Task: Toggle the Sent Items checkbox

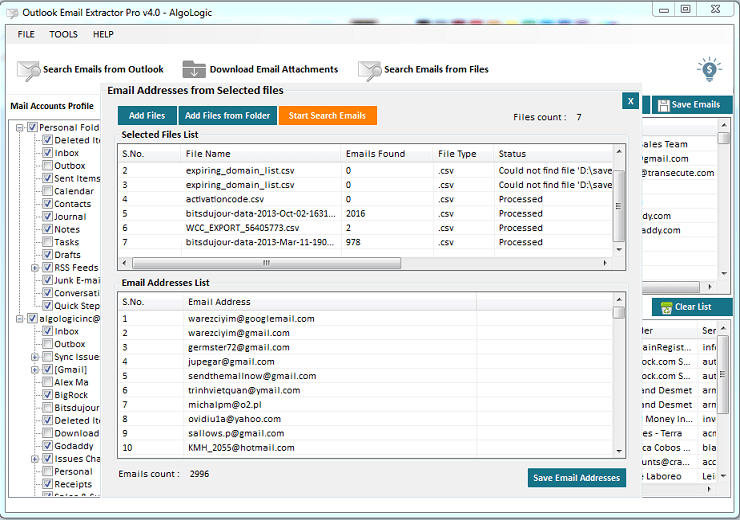Action: (x=47, y=178)
